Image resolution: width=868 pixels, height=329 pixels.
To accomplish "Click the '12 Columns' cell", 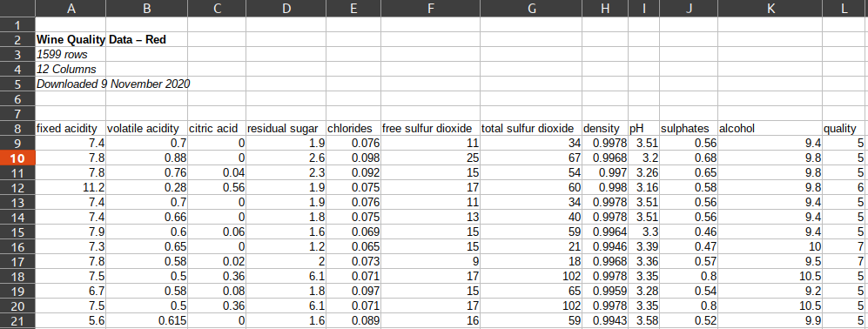I will (71, 70).
